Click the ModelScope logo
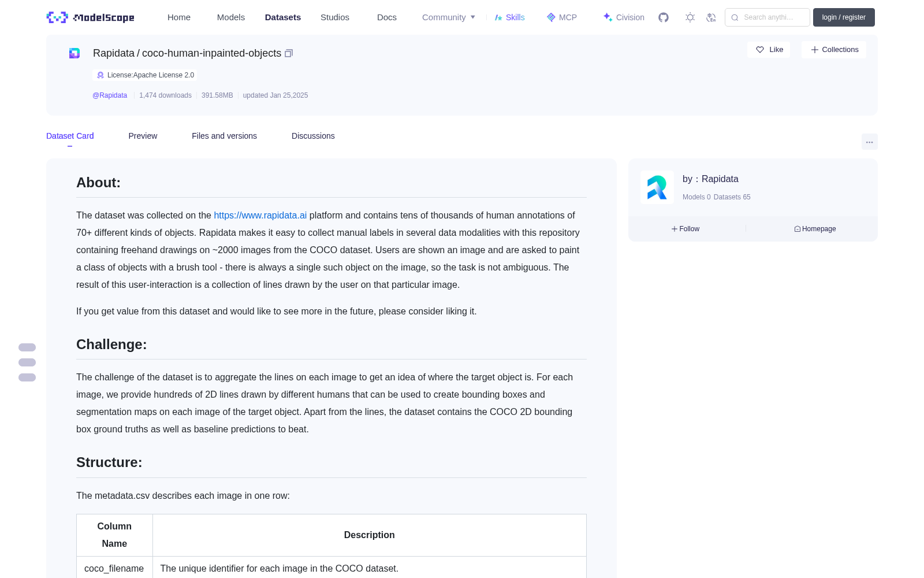 pos(91,17)
